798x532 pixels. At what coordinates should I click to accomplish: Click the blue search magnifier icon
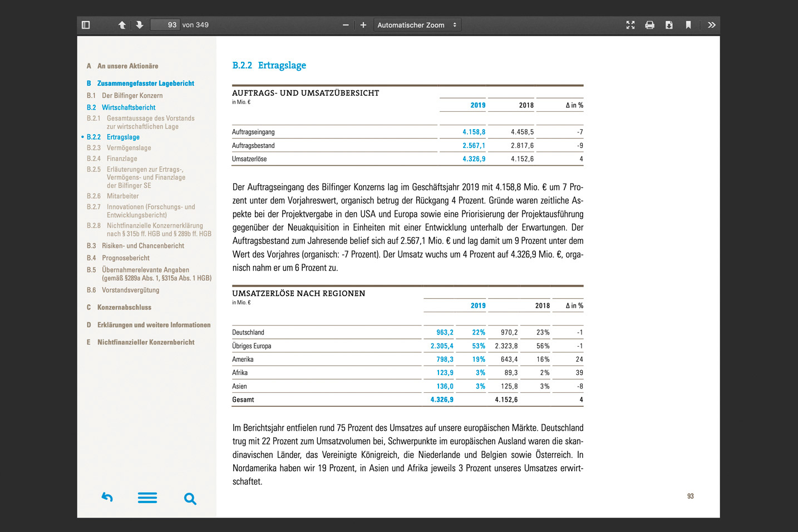[x=190, y=499]
